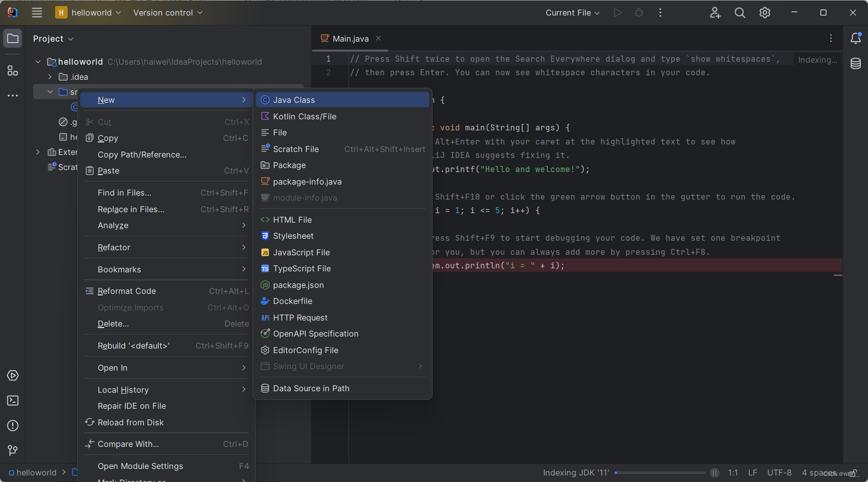Screen dimensions: 868x482
Task: Click the More tool windows ellipsis
Action: (13, 95)
